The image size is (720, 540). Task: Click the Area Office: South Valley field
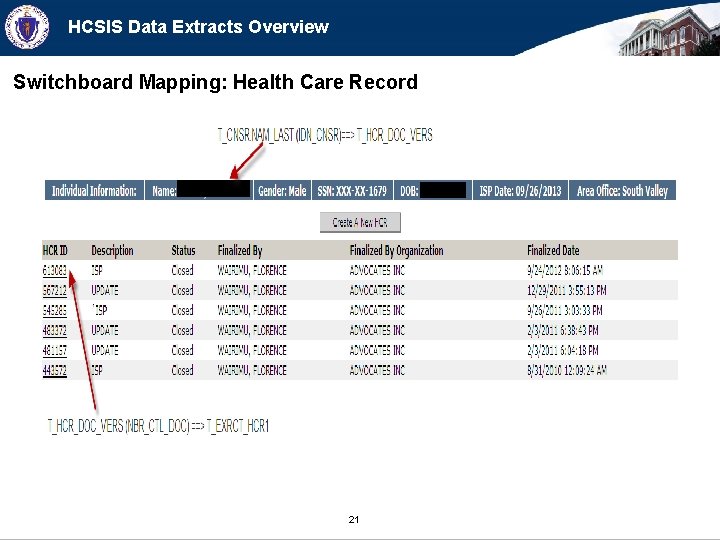(x=622, y=191)
